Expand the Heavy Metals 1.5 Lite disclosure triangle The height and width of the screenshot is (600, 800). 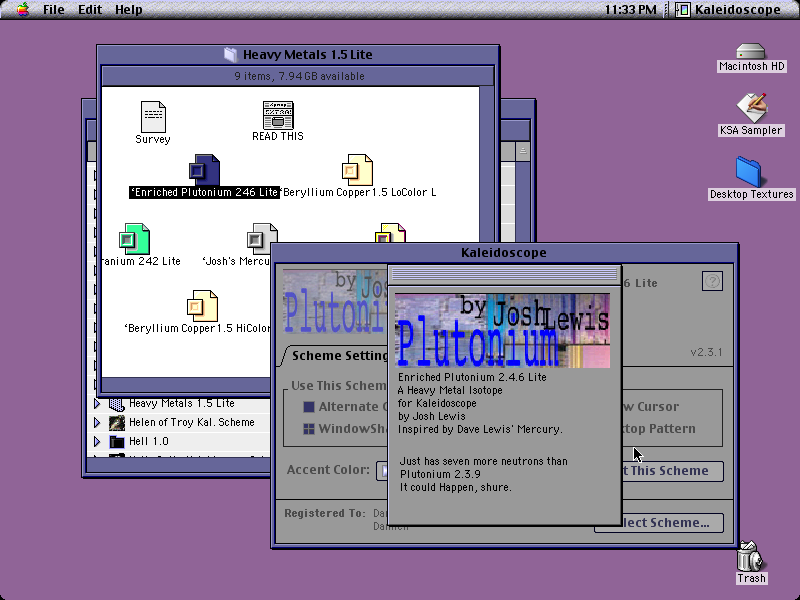pos(97,404)
